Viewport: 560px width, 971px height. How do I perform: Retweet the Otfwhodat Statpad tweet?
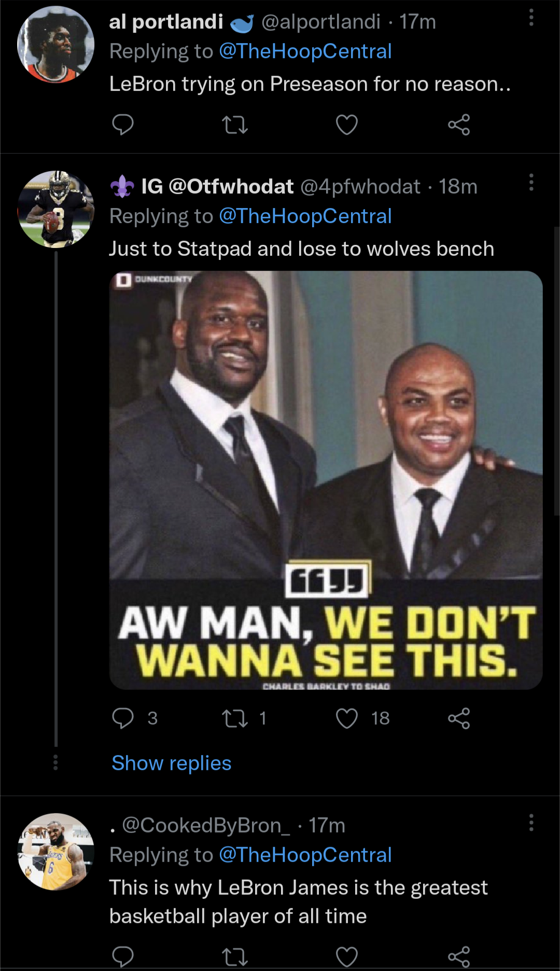coord(235,718)
